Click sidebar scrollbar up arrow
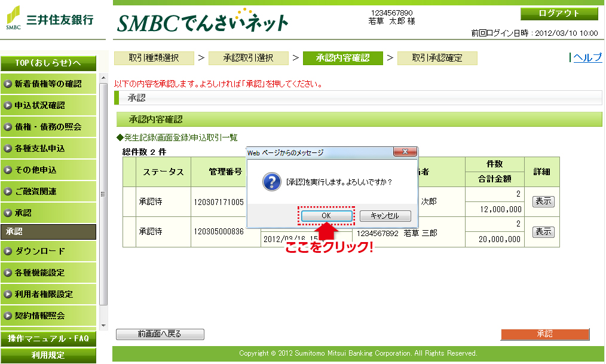Screen dimensions: 606x364 pyautogui.click(x=103, y=78)
